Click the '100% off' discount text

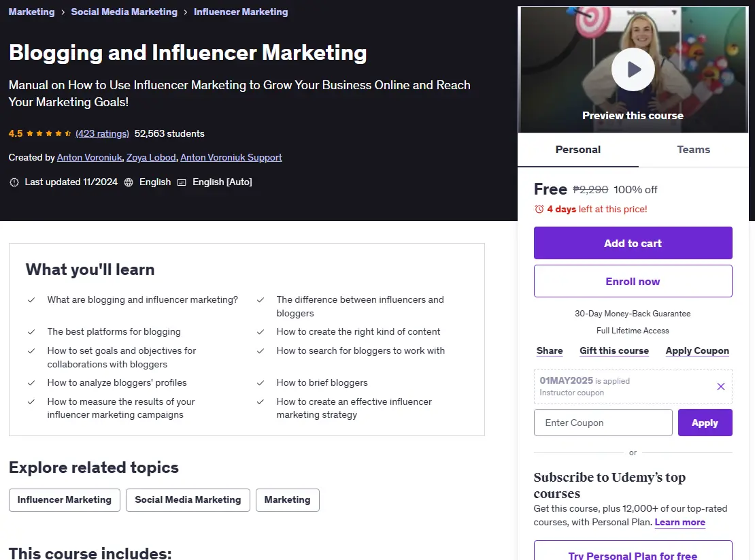tap(635, 190)
